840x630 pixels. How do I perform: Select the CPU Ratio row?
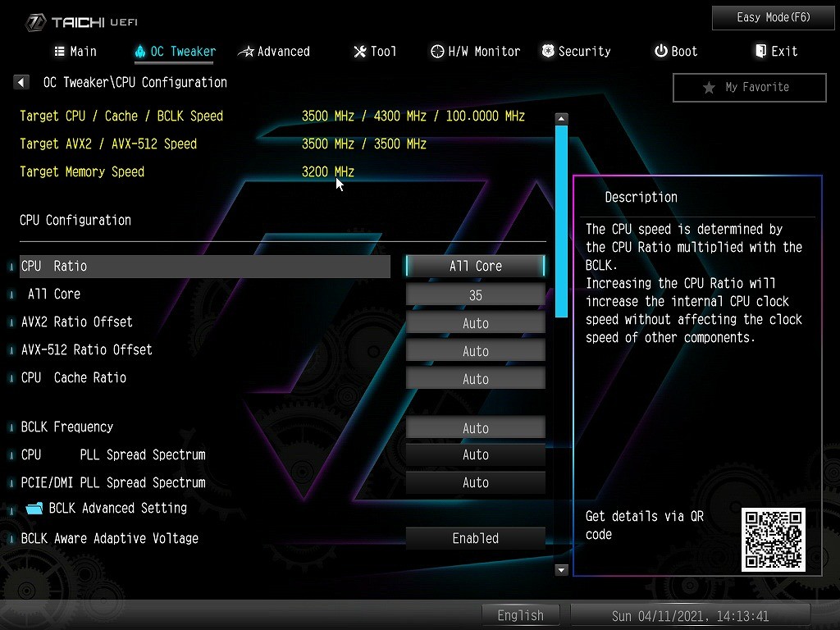[204, 267]
